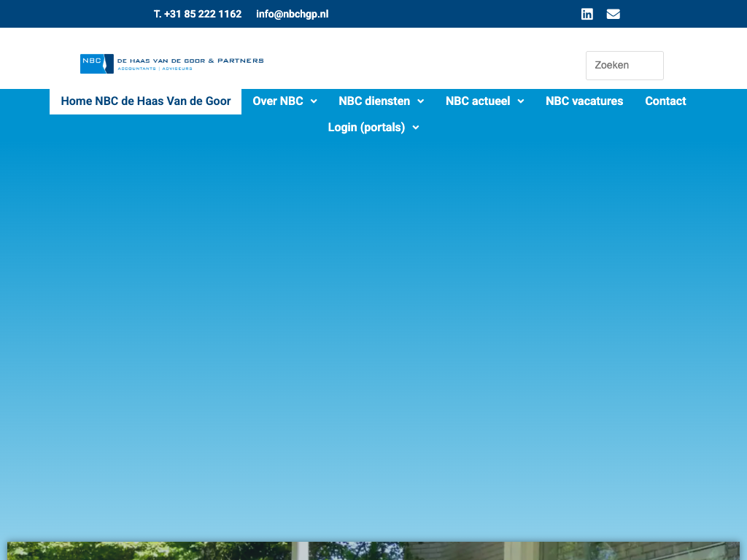747x560 pixels.
Task: Expand the NBC diensten chevron arrow
Action: click(x=421, y=101)
